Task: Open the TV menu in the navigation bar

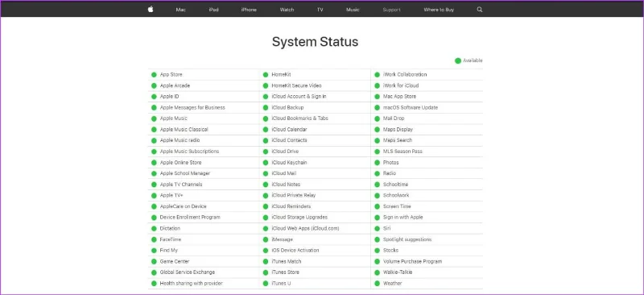Action: (x=320, y=10)
